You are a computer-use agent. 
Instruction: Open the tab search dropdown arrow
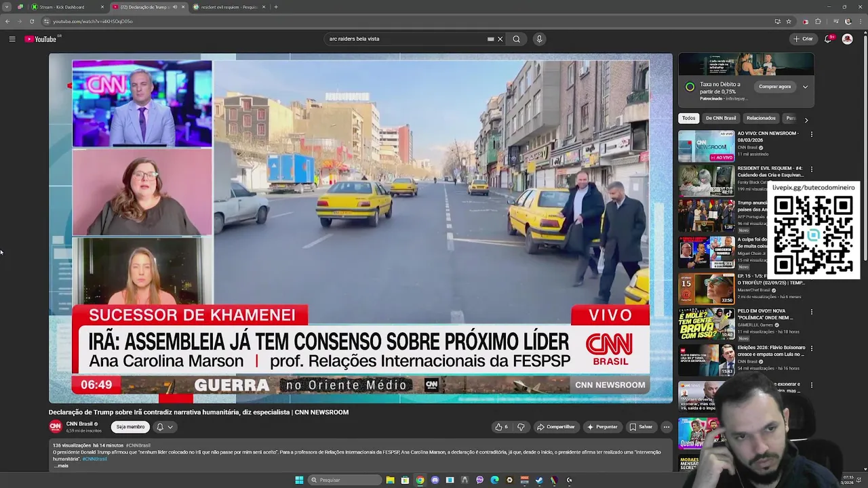[6, 7]
